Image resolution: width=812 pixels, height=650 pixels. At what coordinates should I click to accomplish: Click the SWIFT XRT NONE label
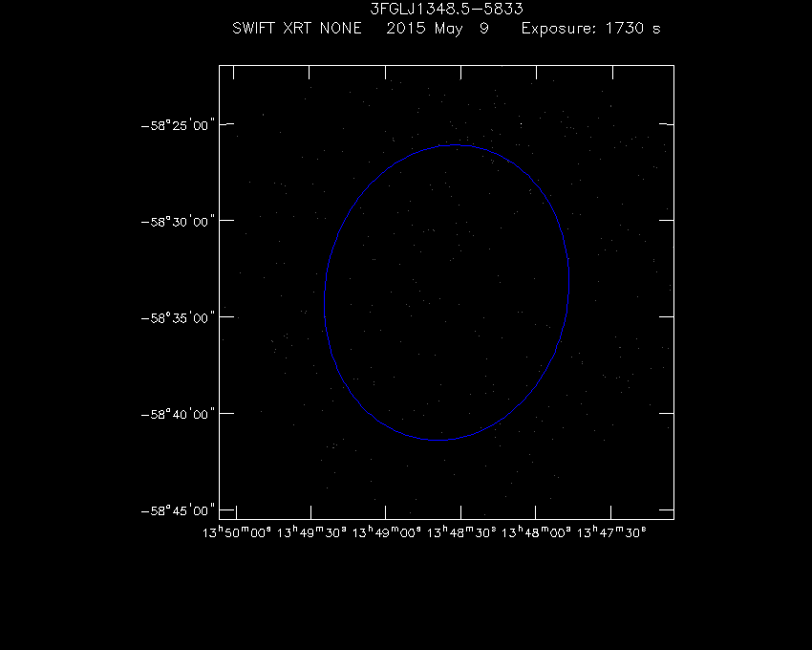[x=297, y=28]
